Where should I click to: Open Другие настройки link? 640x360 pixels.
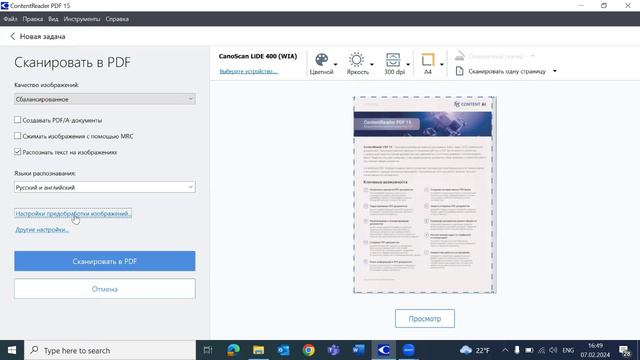(x=42, y=230)
